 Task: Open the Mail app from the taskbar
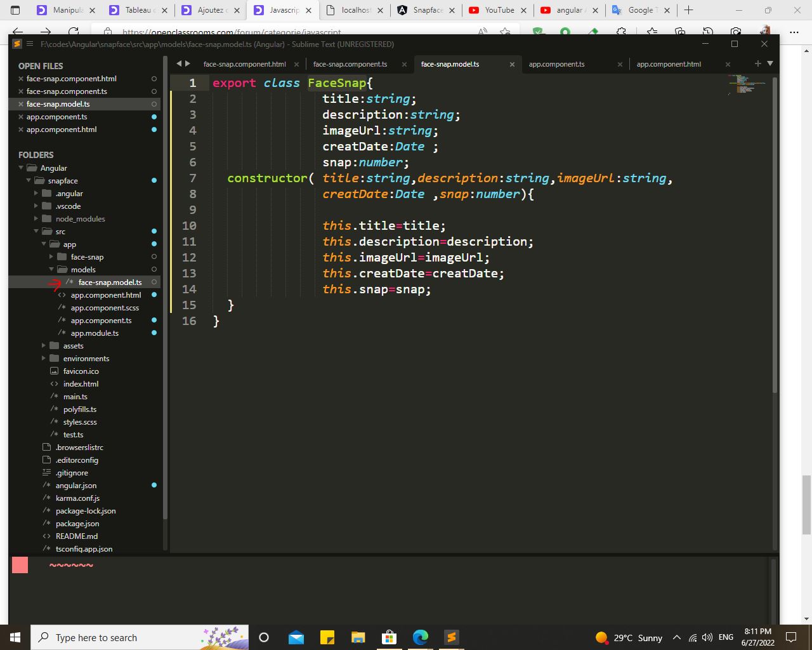pos(296,637)
